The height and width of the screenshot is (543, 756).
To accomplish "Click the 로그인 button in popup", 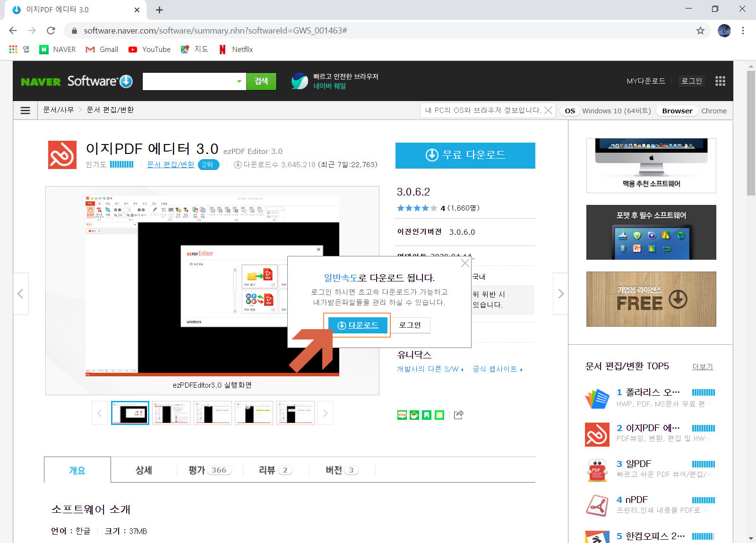I will pyautogui.click(x=410, y=325).
